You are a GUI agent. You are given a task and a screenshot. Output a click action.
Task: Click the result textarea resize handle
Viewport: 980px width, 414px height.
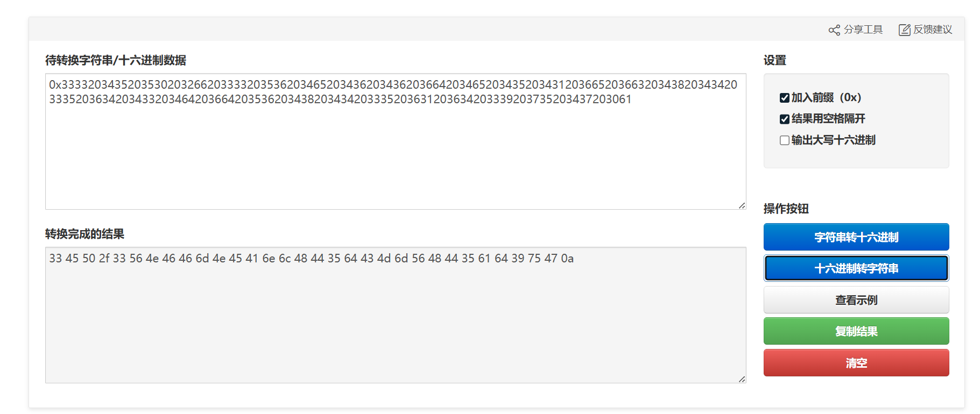(742, 379)
